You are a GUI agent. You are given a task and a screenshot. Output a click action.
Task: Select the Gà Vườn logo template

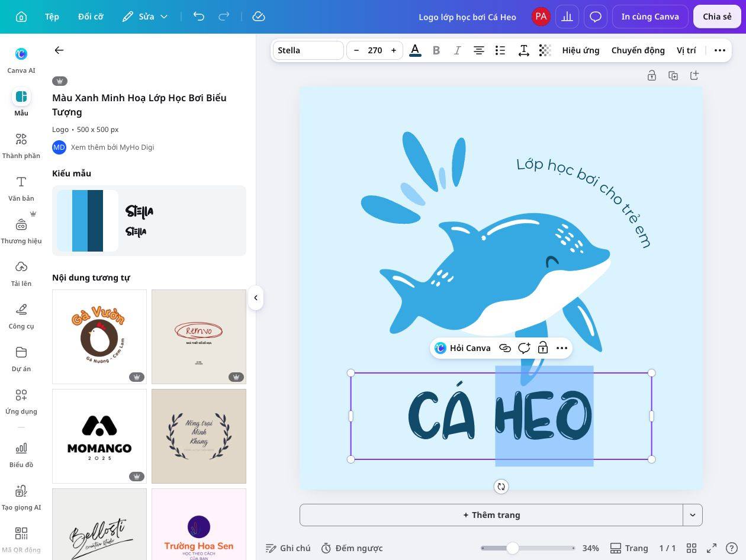tap(99, 337)
